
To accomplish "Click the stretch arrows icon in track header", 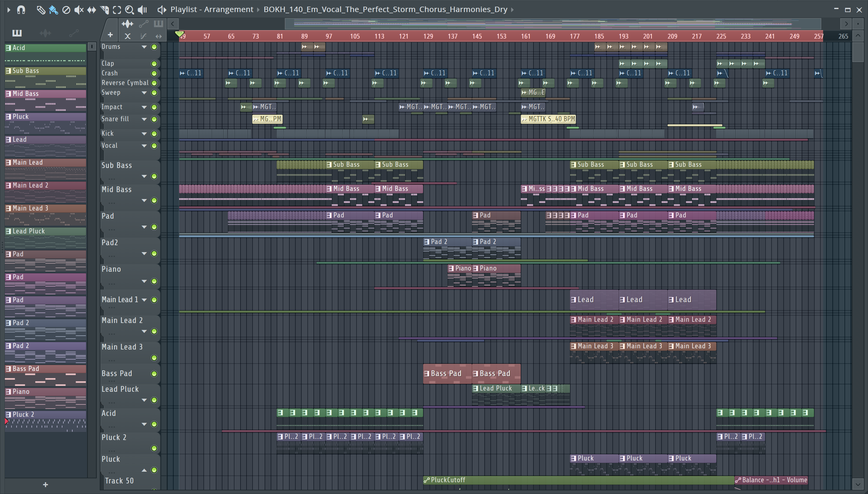I will (159, 36).
